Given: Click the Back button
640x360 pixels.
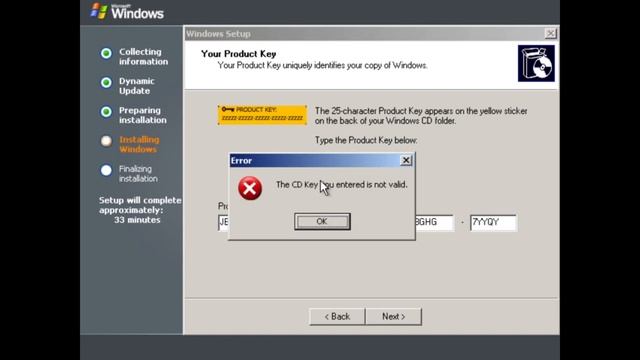Looking at the screenshot, I should (337, 316).
